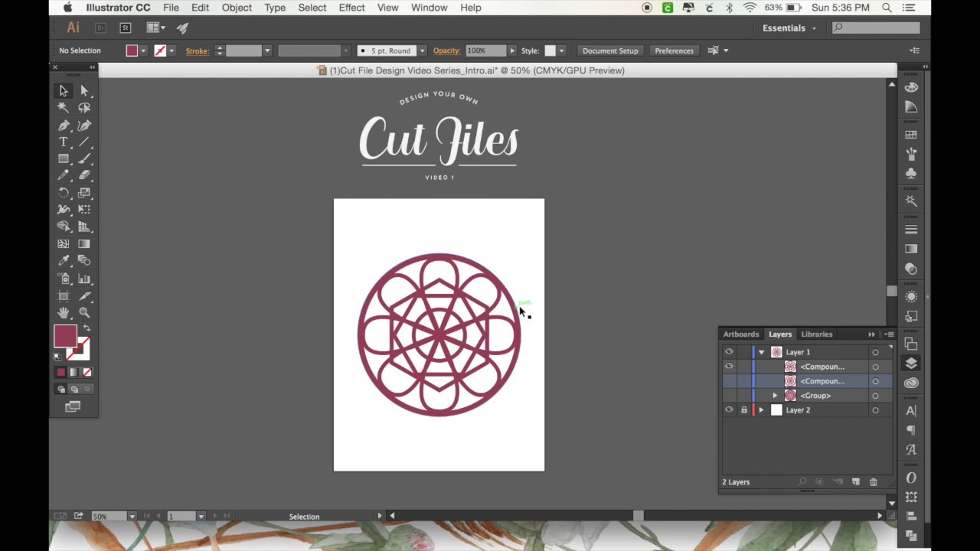Click the orange Stroke label link

(197, 51)
